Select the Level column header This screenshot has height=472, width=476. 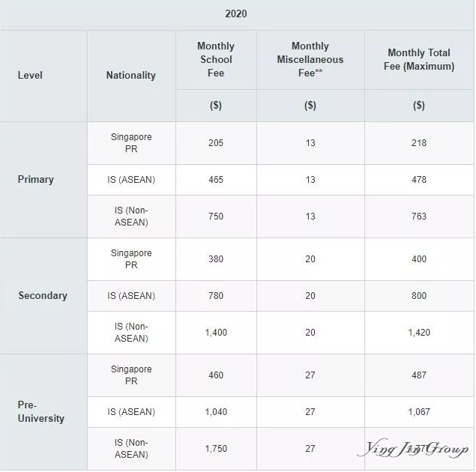click(30, 75)
